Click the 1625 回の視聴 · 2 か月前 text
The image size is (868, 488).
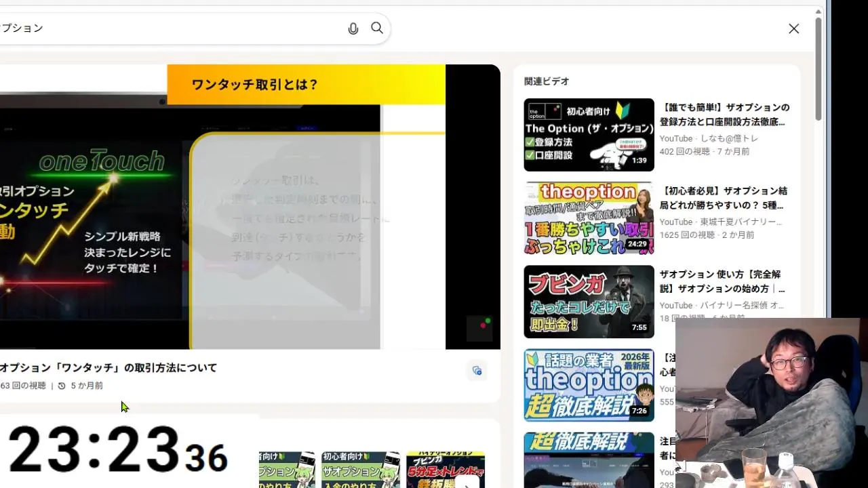(707, 235)
